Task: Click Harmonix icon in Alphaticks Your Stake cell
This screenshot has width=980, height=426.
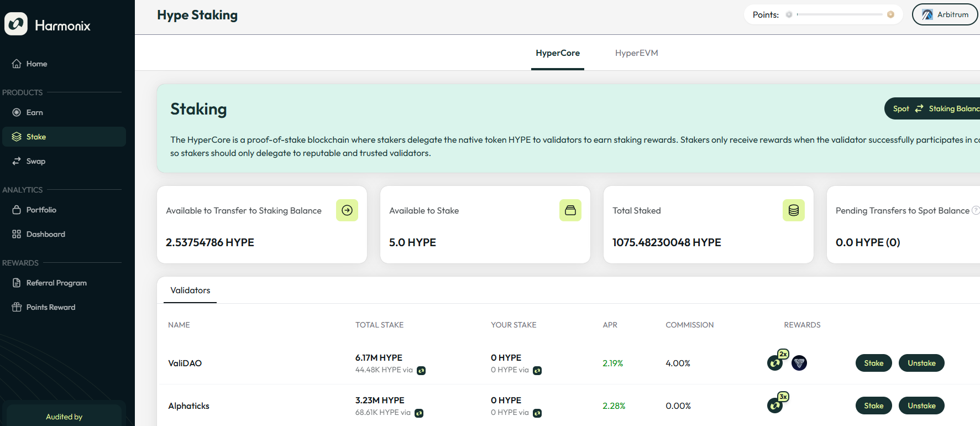Action: click(x=537, y=413)
